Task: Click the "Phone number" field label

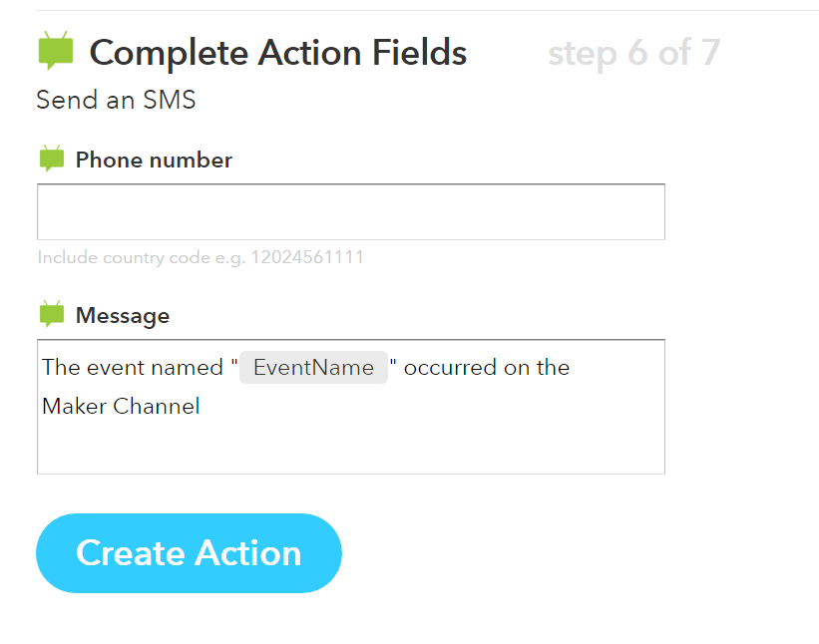Action: pyautogui.click(x=154, y=161)
